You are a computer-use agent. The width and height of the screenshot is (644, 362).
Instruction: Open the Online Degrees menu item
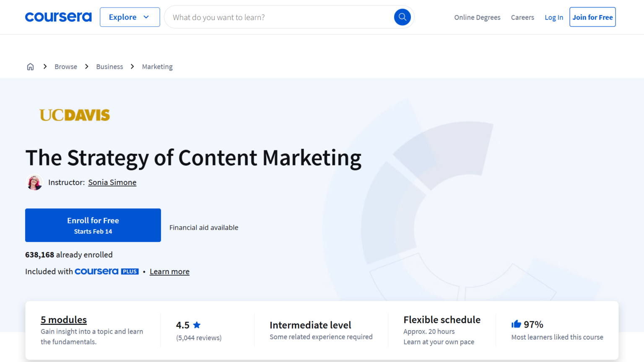click(477, 17)
